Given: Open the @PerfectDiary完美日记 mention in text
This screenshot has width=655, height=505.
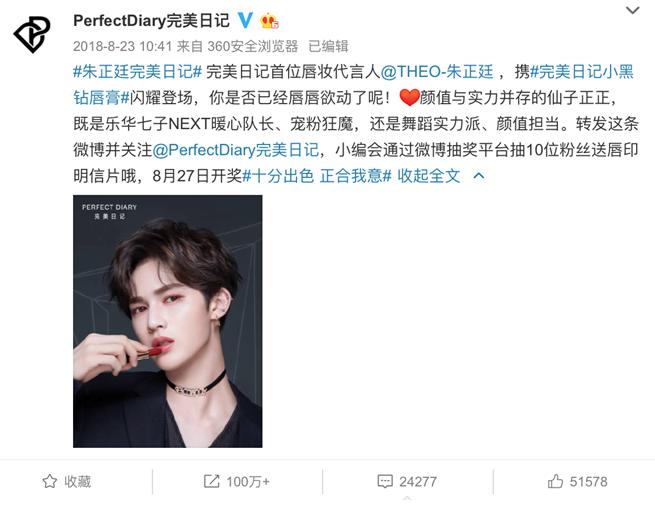Looking at the screenshot, I should click(x=236, y=150).
